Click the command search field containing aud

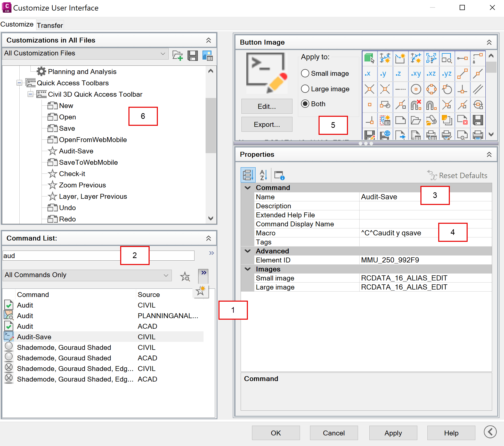click(x=98, y=256)
